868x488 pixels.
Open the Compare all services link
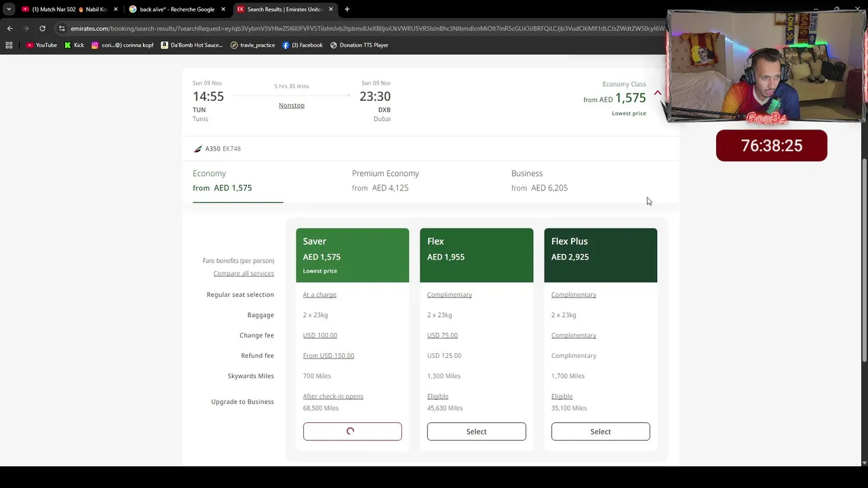(243, 273)
